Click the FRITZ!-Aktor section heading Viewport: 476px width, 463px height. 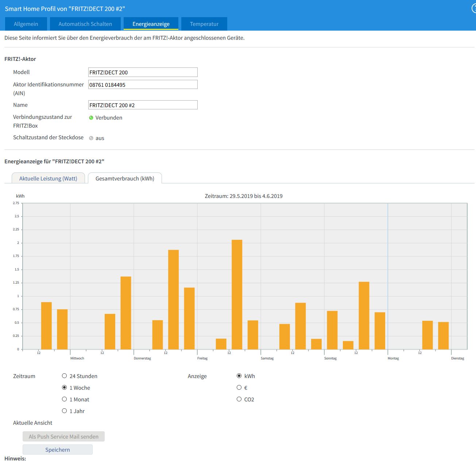point(20,59)
